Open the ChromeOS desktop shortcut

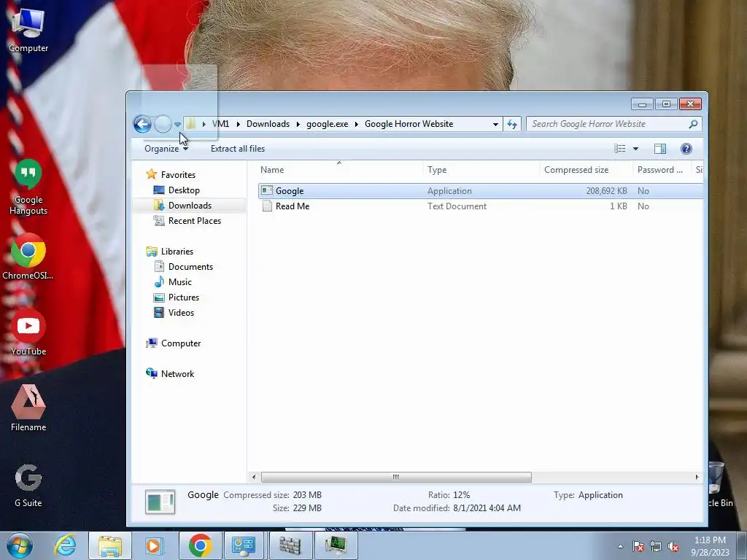pos(28,257)
